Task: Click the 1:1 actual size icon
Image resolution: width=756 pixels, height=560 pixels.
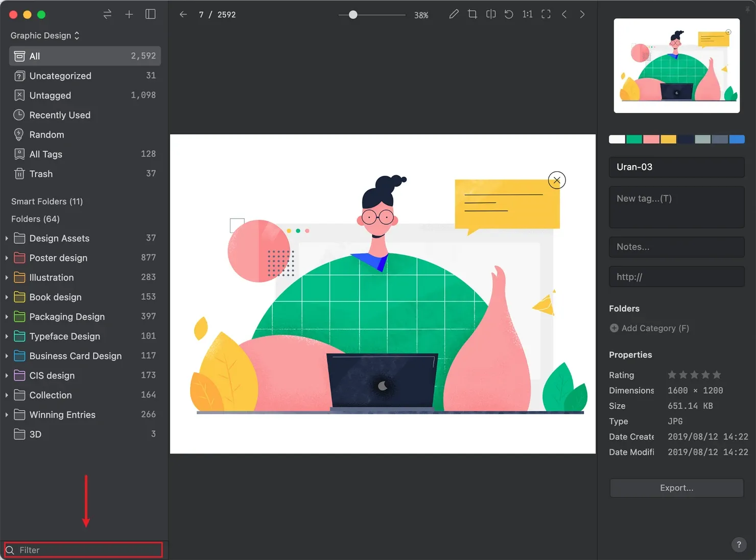Action: [x=527, y=14]
